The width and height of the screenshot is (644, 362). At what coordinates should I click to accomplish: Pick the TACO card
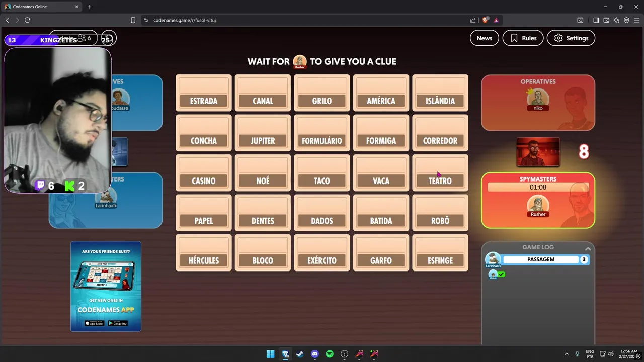(x=322, y=173)
